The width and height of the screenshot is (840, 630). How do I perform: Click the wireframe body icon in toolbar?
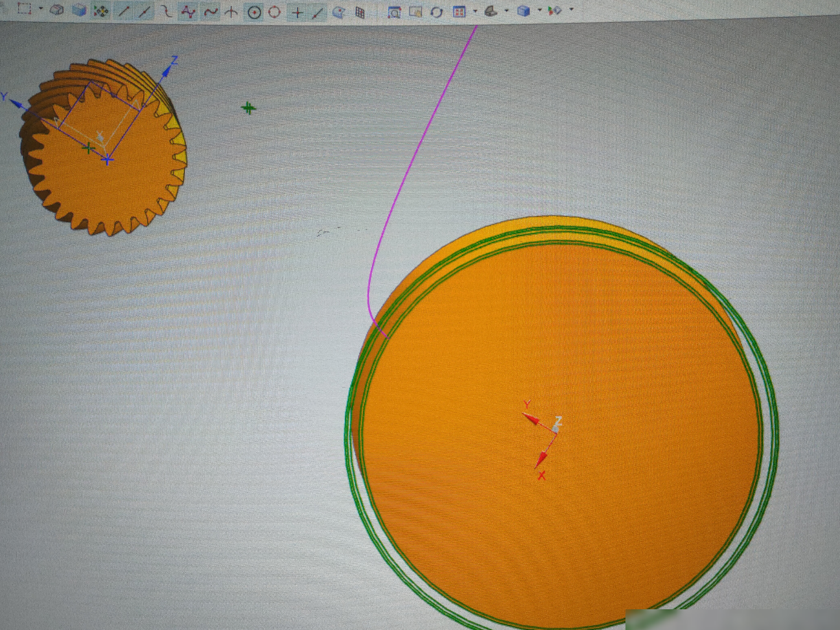pyautogui.click(x=57, y=10)
